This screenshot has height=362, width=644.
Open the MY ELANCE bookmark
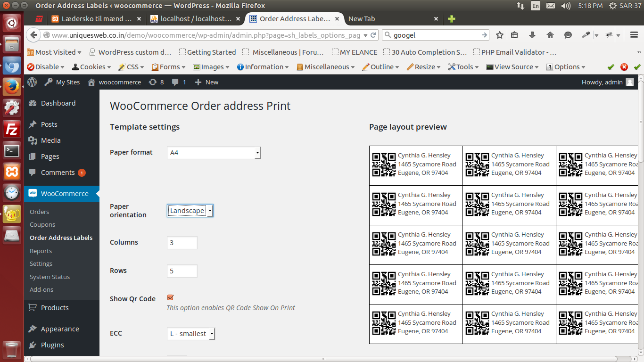[355, 52]
